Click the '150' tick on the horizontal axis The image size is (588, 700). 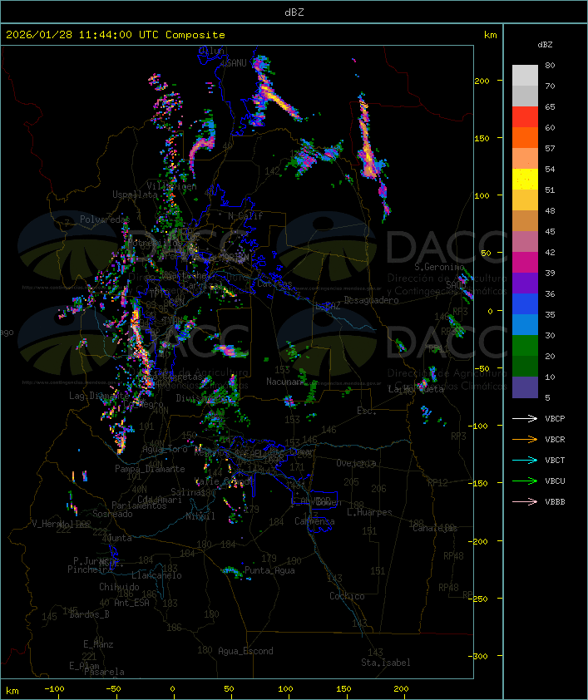(x=343, y=689)
